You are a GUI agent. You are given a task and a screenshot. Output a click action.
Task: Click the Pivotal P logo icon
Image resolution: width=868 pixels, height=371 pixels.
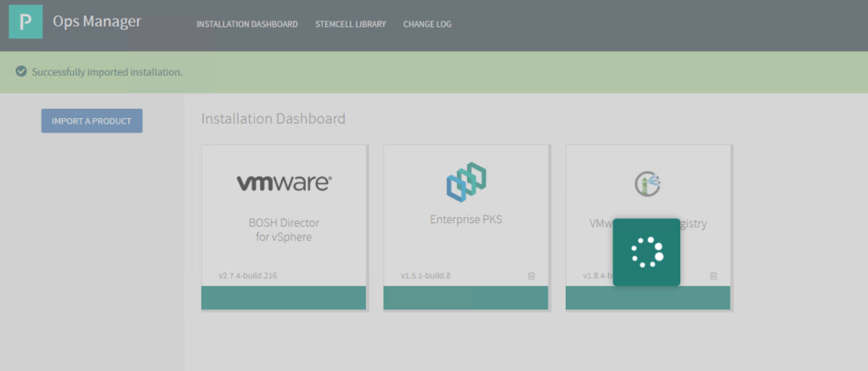[25, 22]
